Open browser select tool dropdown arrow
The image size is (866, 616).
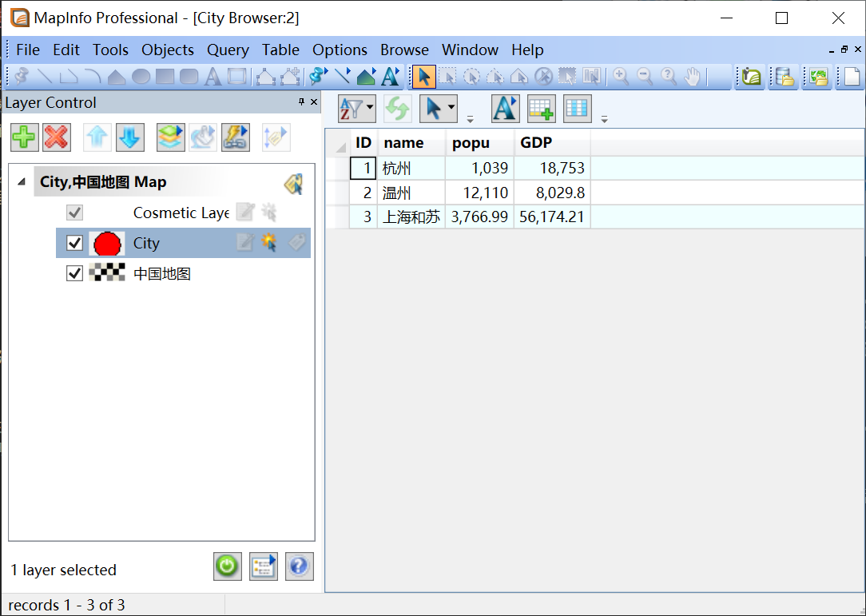[x=451, y=109]
